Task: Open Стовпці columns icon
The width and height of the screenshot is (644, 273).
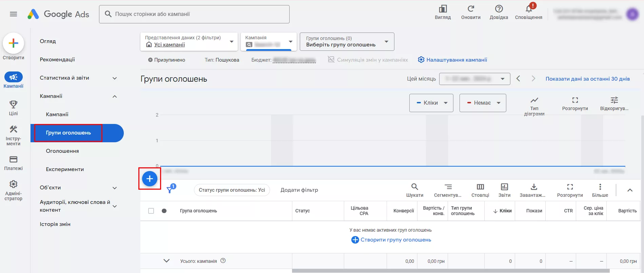Action: coord(480,187)
